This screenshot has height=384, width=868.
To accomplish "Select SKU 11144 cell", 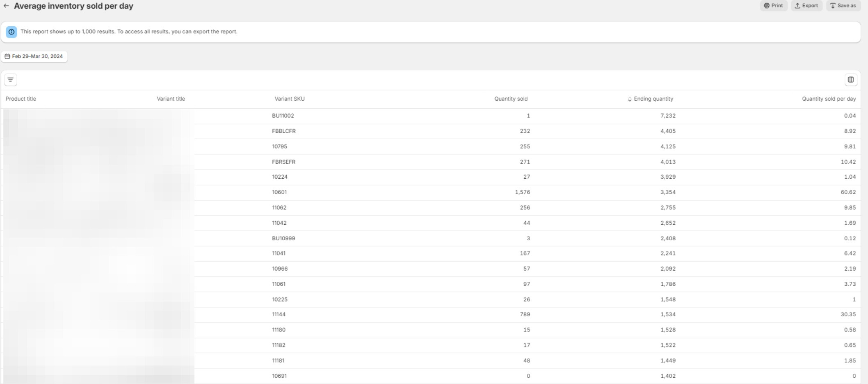I will [279, 315].
